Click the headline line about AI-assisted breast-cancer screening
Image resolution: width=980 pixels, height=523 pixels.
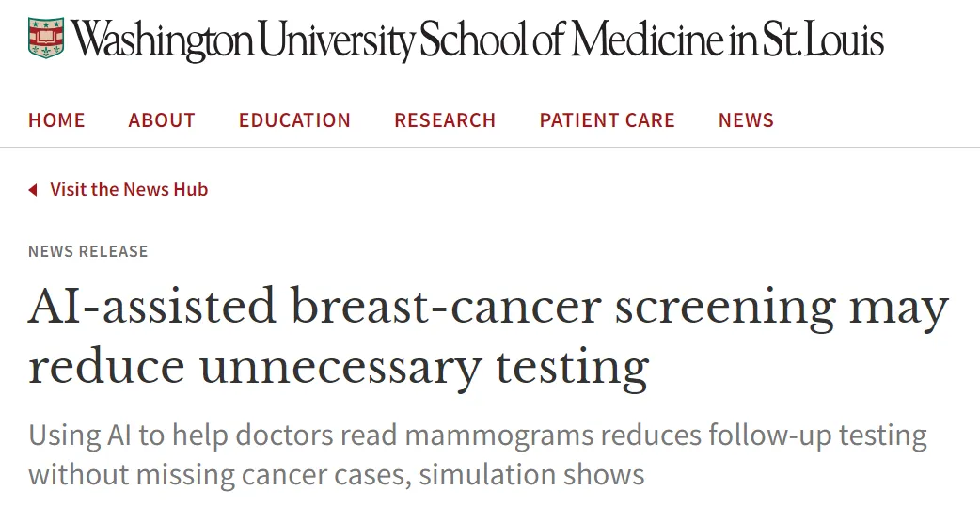[x=489, y=308]
